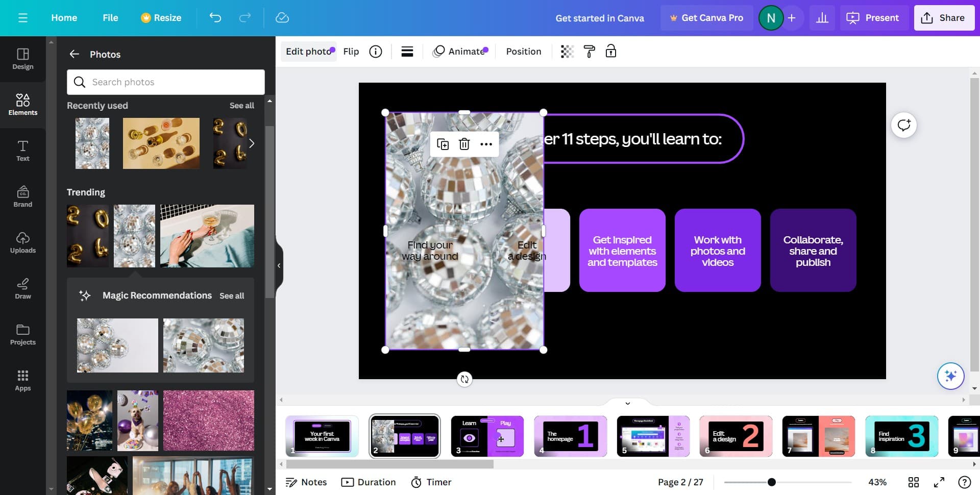Collapse the side panel with the arrow handle
Viewport: 980px width, 495px height.
279,265
